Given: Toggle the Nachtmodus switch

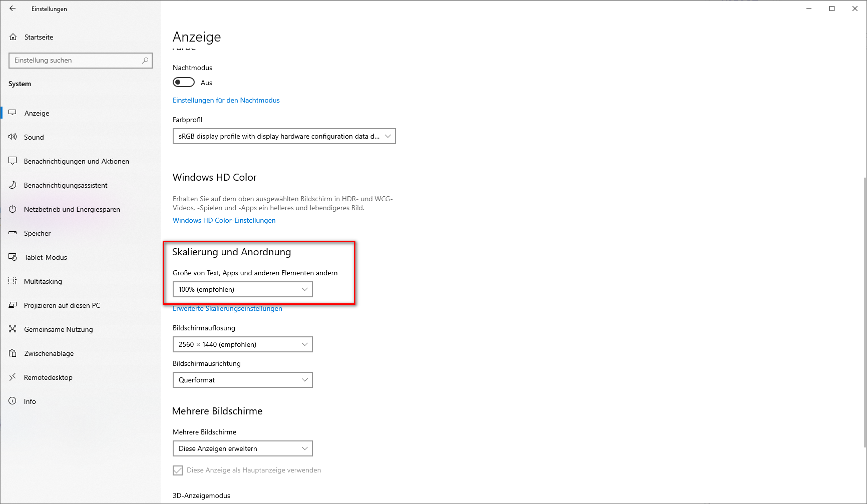Looking at the screenshot, I should coord(184,82).
